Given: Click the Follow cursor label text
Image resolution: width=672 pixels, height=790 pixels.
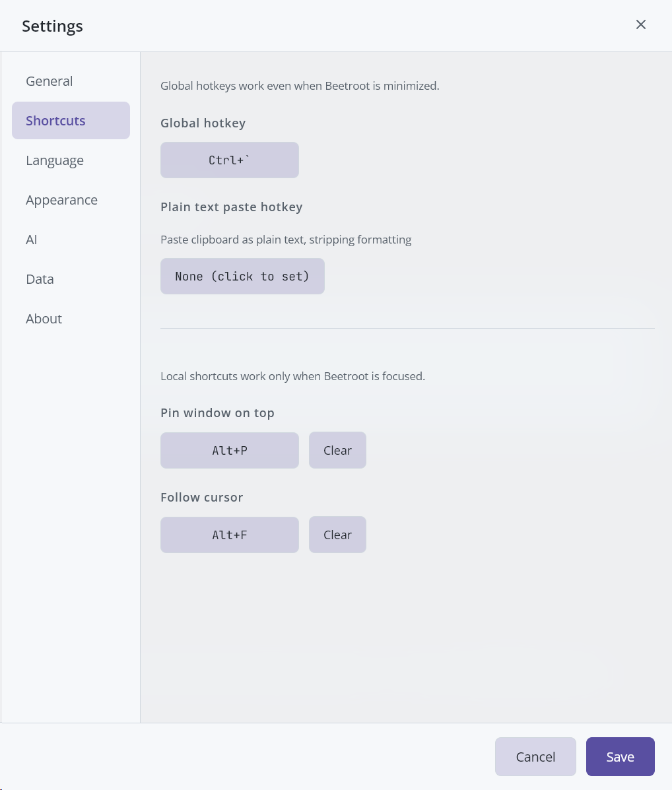Looking at the screenshot, I should tap(201, 497).
